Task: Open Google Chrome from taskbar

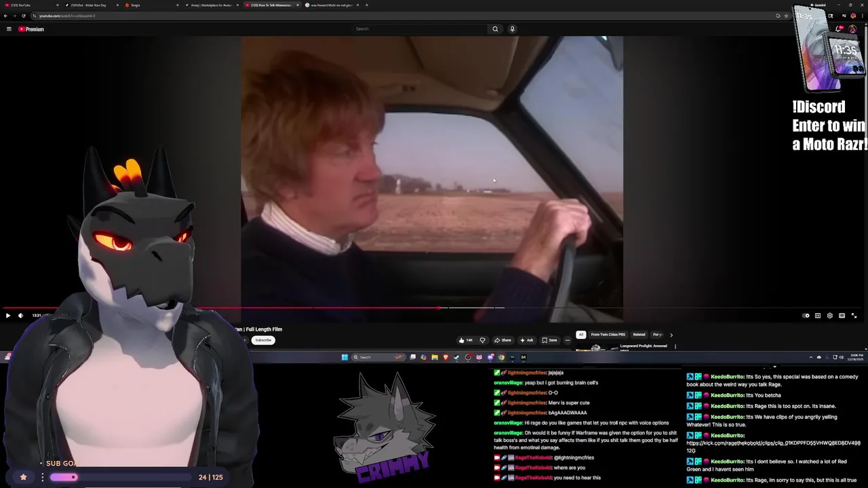Action: (x=501, y=357)
